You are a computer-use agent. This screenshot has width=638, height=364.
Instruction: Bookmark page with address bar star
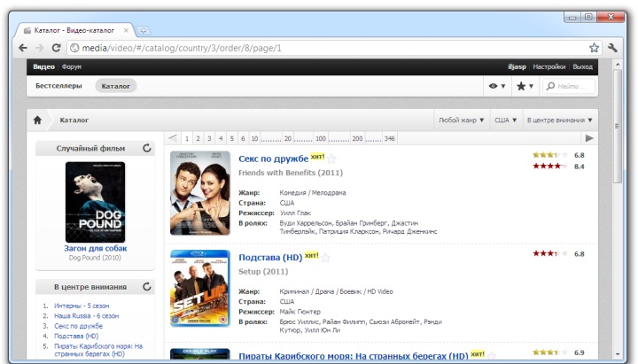594,48
